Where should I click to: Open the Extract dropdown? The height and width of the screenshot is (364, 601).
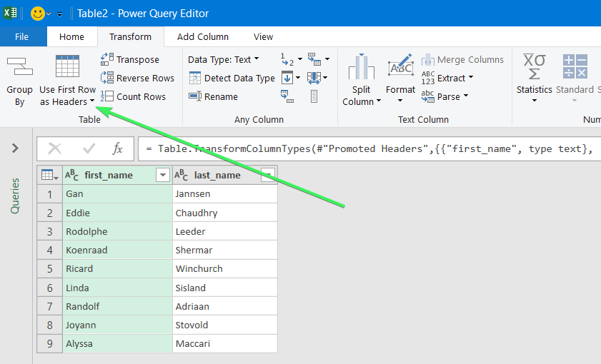click(447, 78)
